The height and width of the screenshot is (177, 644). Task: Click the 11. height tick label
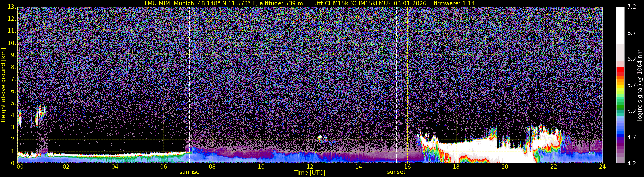click(12, 31)
